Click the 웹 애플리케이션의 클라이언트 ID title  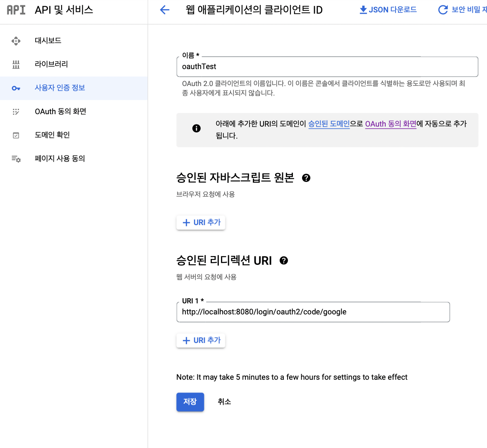pyautogui.click(x=254, y=10)
